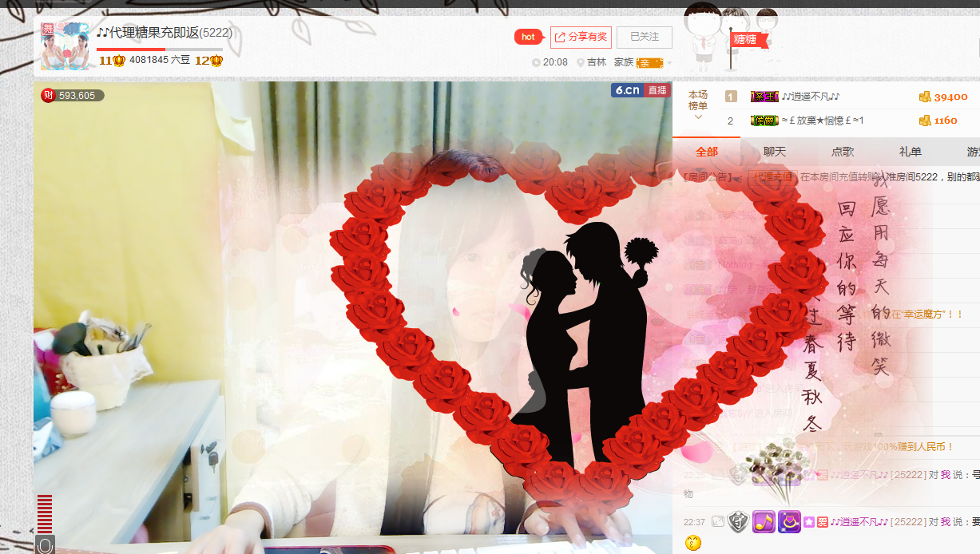The width and height of the screenshot is (980, 554).
Task: Click the purple music note badge at 22:37
Action: [x=764, y=522]
